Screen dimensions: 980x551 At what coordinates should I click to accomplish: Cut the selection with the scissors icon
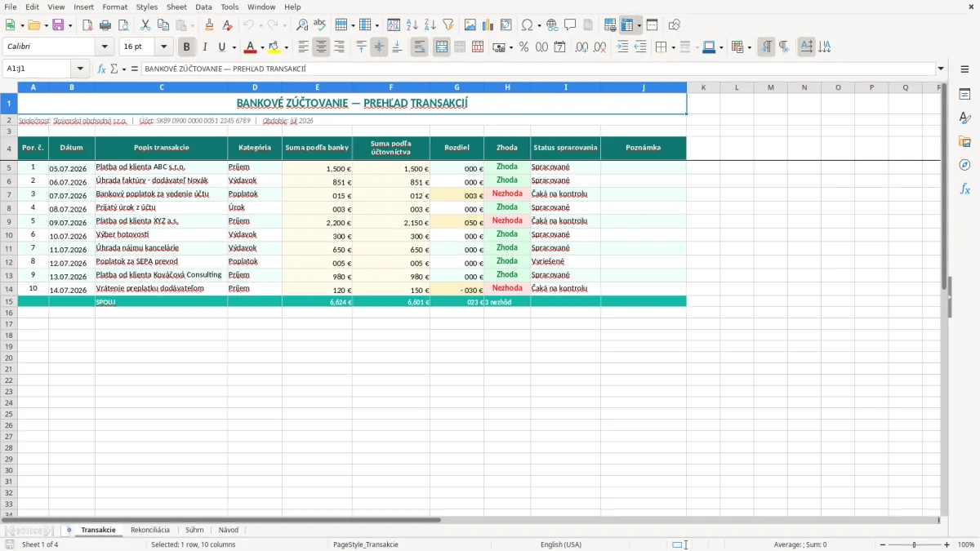(x=145, y=25)
